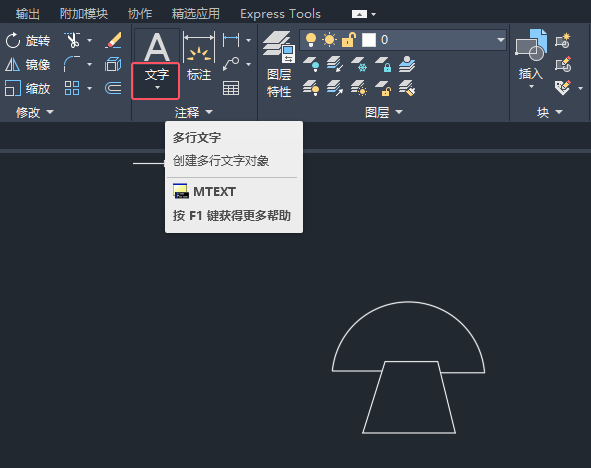Click the layer Unlock open-padlock icon
This screenshot has height=468, width=591.
(383, 88)
